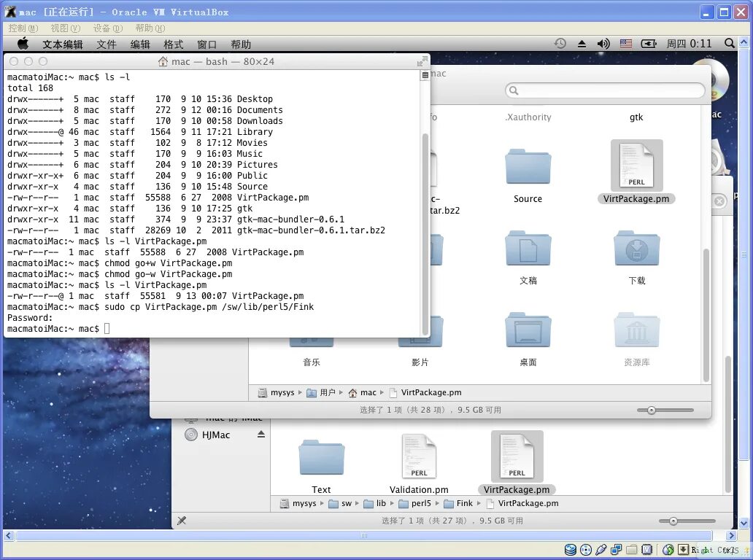Click the Terminal scrollback split icon
The height and width of the screenshot is (560, 753).
point(425,75)
